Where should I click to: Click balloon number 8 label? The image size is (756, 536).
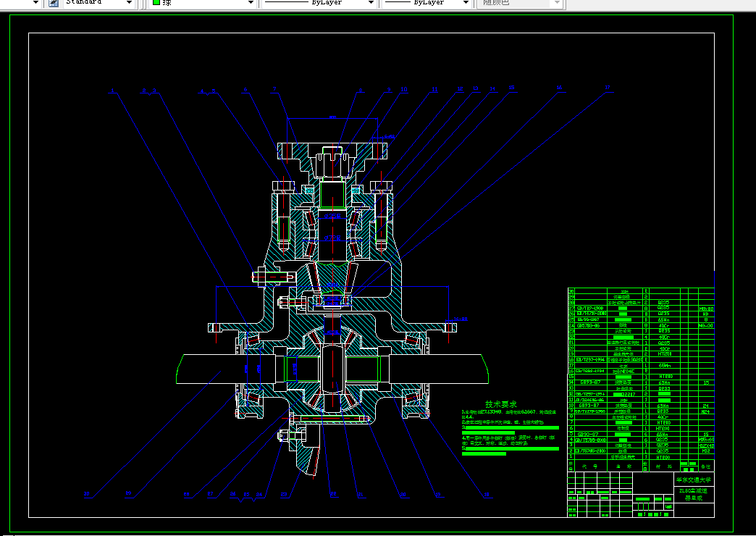point(360,91)
